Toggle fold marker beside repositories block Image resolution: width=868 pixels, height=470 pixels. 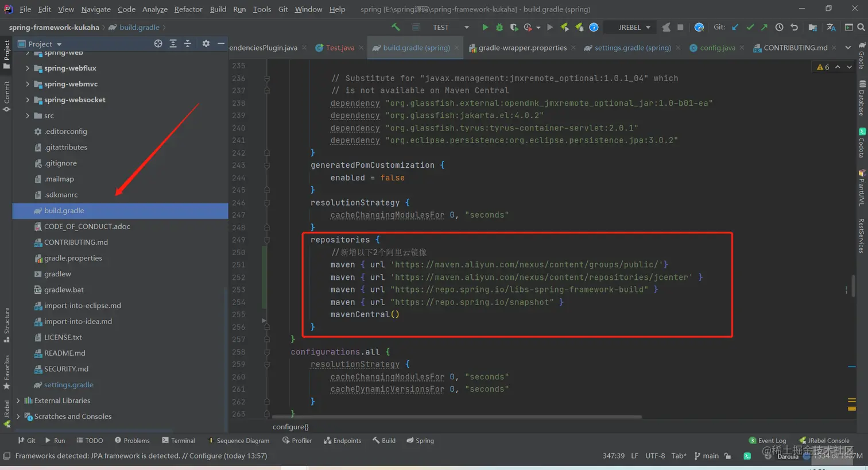(x=266, y=240)
